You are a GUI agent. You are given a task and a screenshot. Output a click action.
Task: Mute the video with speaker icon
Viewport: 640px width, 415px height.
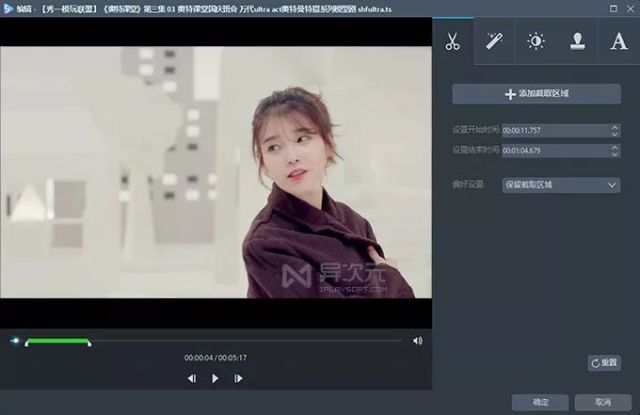(418, 341)
